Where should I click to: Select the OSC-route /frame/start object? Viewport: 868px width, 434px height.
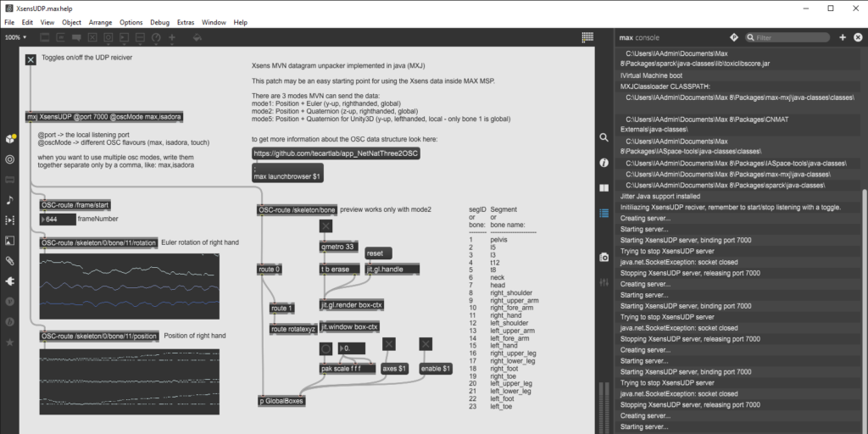pos(75,205)
